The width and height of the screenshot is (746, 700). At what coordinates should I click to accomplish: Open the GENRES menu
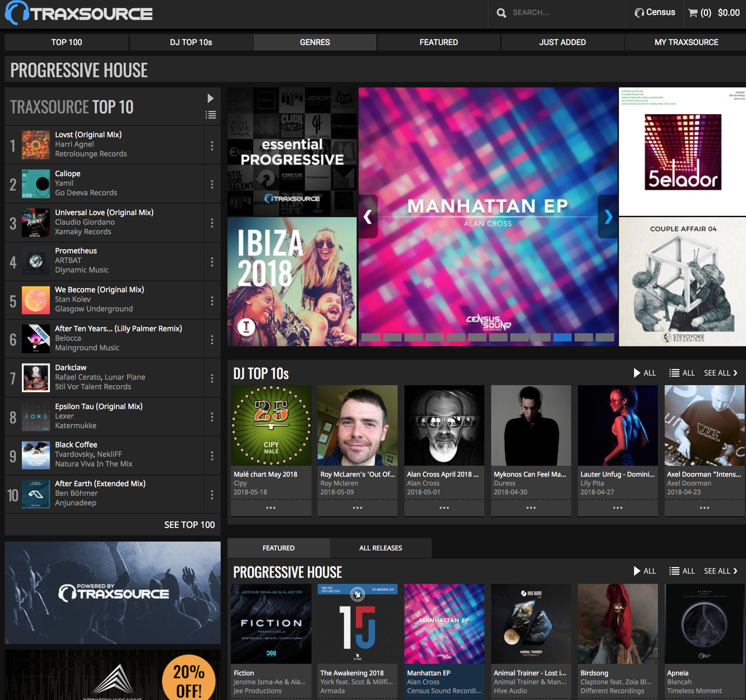[x=315, y=42]
